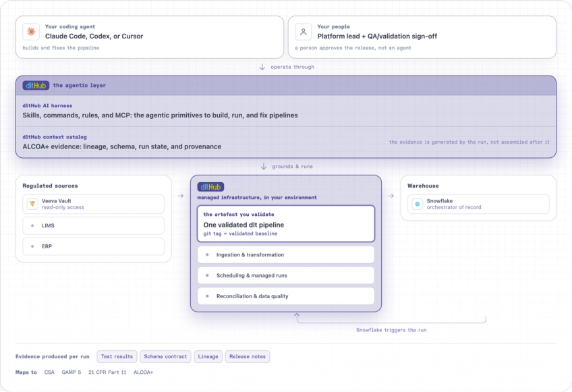Click 'a person approves the release' caption

[x=353, y=48]
